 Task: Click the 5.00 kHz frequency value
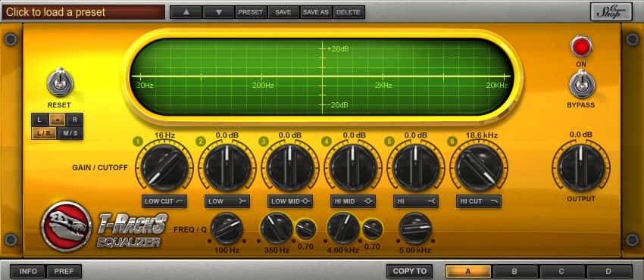tap(416, 250)
